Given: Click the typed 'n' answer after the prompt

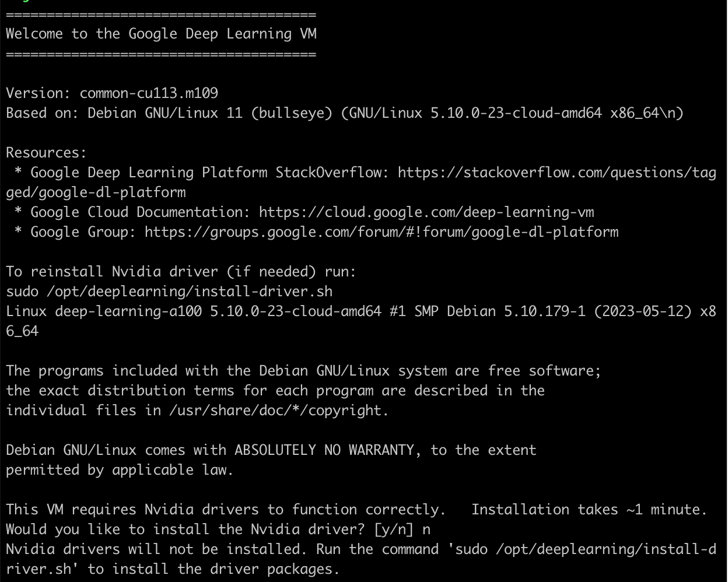Looking at the screenshot, I should click(426, 530).
